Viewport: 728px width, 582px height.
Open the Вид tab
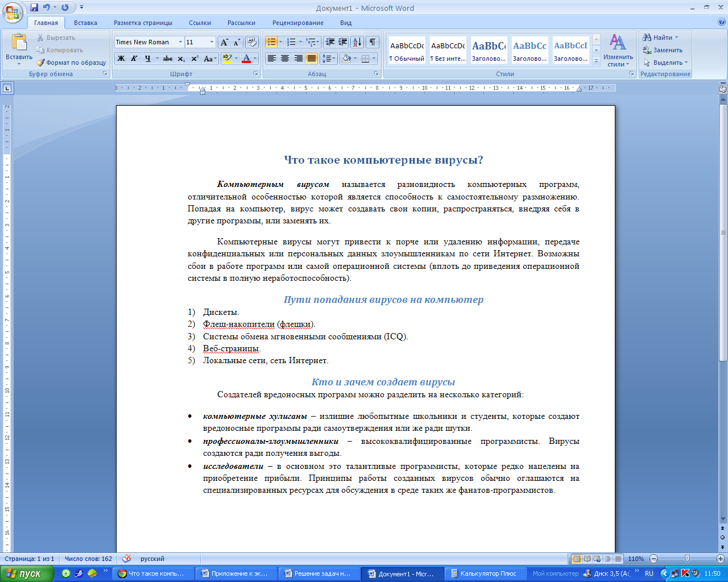(346, 23)
